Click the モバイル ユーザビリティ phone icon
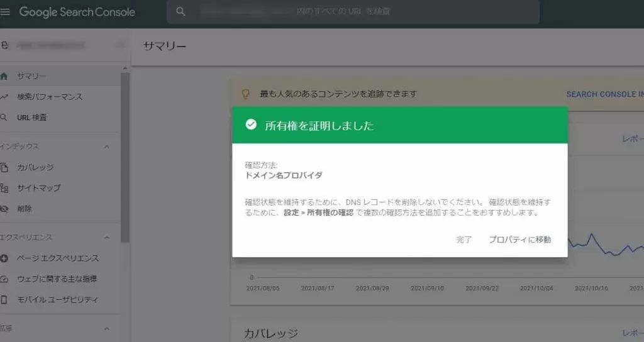 (x=4, y=300)
